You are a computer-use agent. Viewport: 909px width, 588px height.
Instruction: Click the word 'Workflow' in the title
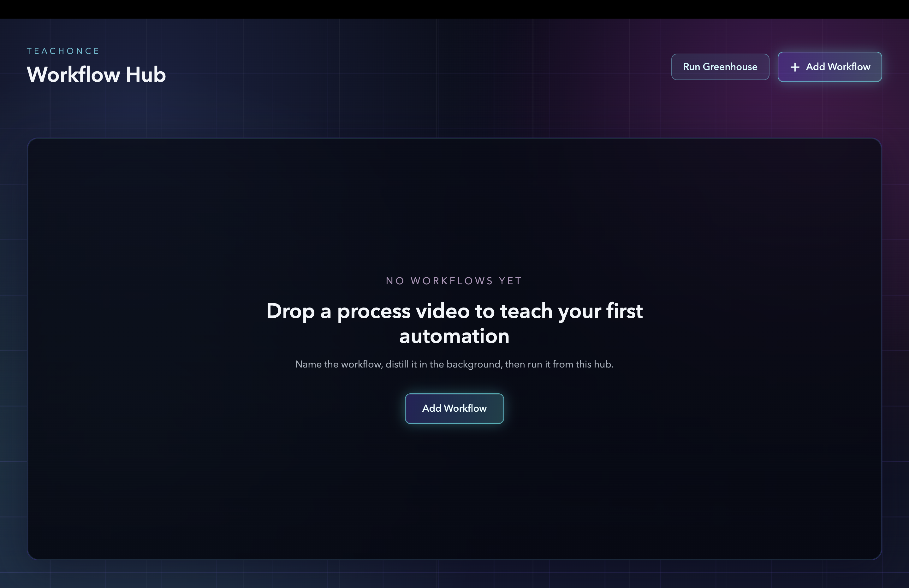coord(73,74)
